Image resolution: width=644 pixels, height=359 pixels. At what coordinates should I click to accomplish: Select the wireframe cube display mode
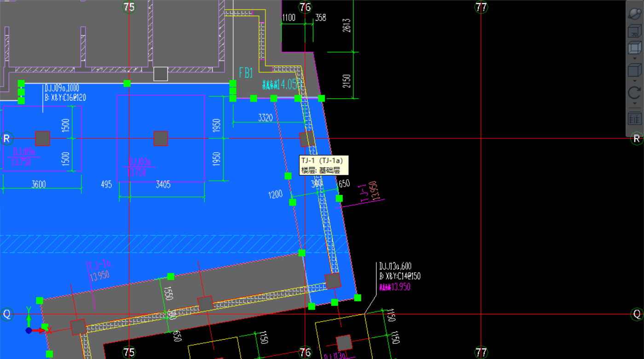(x=635, y=48)
